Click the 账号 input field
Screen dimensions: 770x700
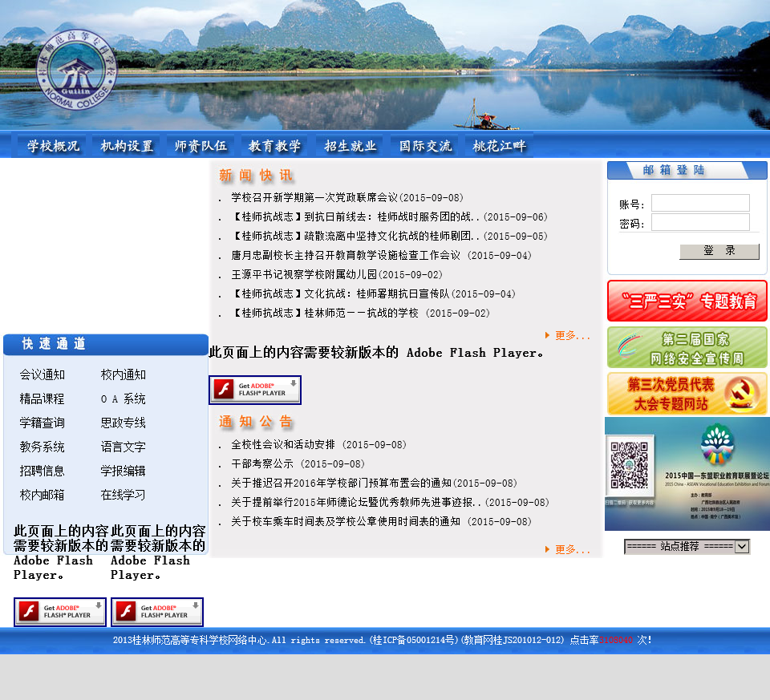(x=700, y=203)
